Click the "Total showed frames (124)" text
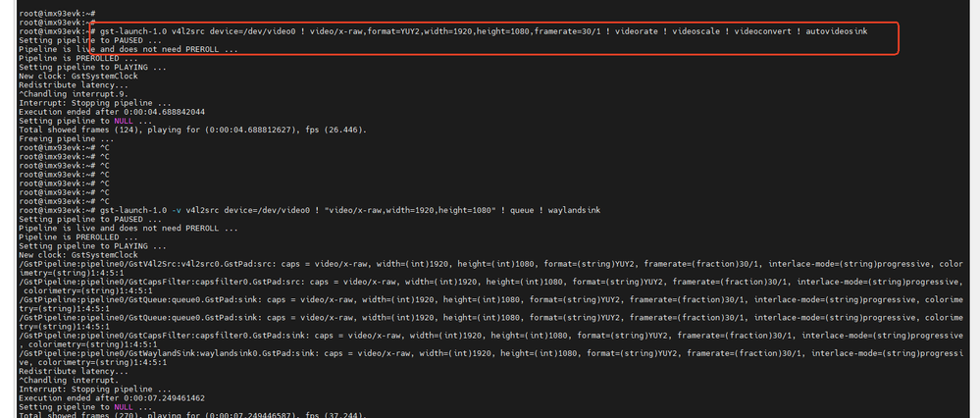 (x=71, y=130)
